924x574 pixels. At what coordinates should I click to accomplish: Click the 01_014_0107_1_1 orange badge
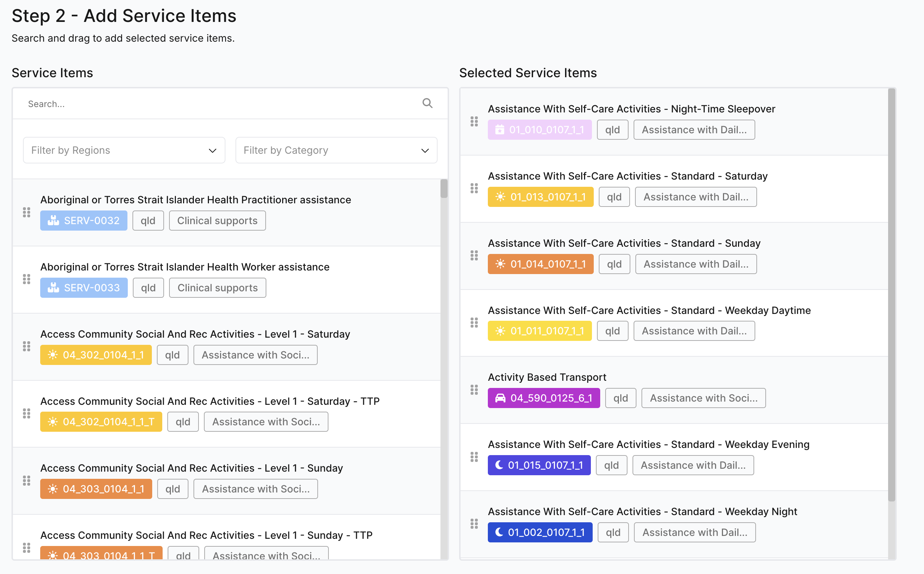[x=541, y=264]
